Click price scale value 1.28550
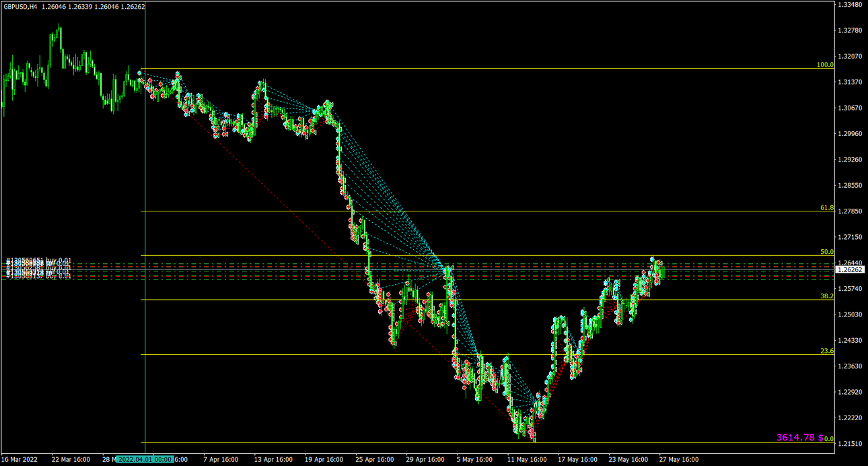Viewport: 868px width, 466px height. pos(851,185)
